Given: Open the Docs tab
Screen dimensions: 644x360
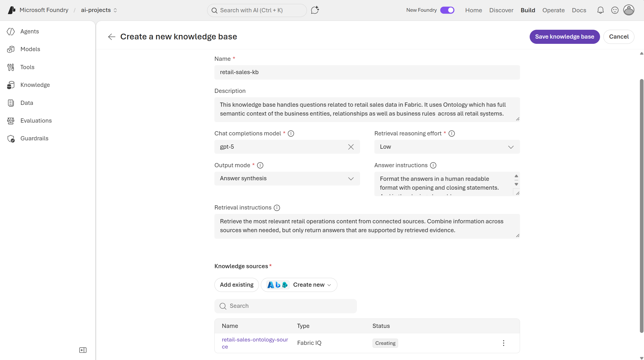Looking at the screenshot, I should click(x=579, y=10).
